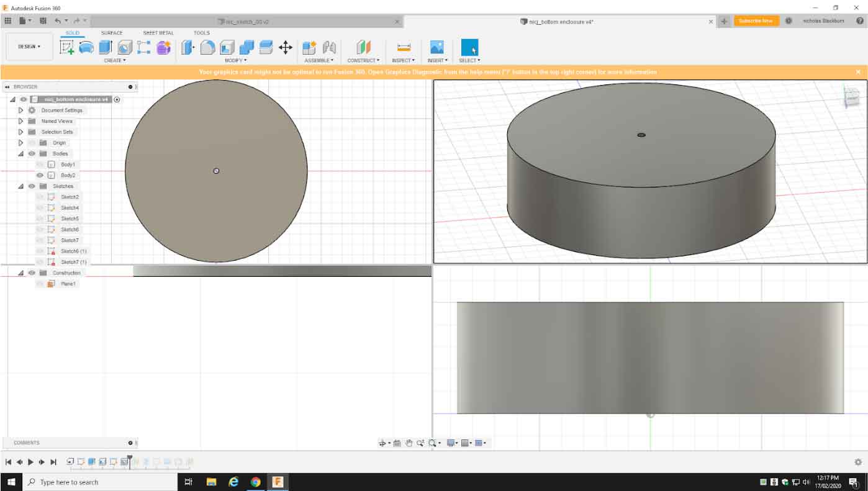868x491 pixels.
Task: Open the Surface toolbar tab
Action: pyautogui.click(x=112, y=33)
